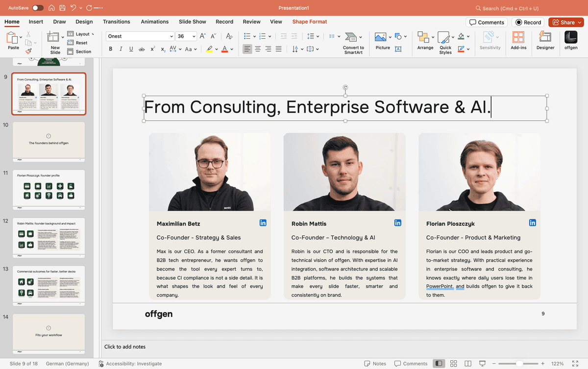
Task: Open the Design tab
Action: [84, 22]
